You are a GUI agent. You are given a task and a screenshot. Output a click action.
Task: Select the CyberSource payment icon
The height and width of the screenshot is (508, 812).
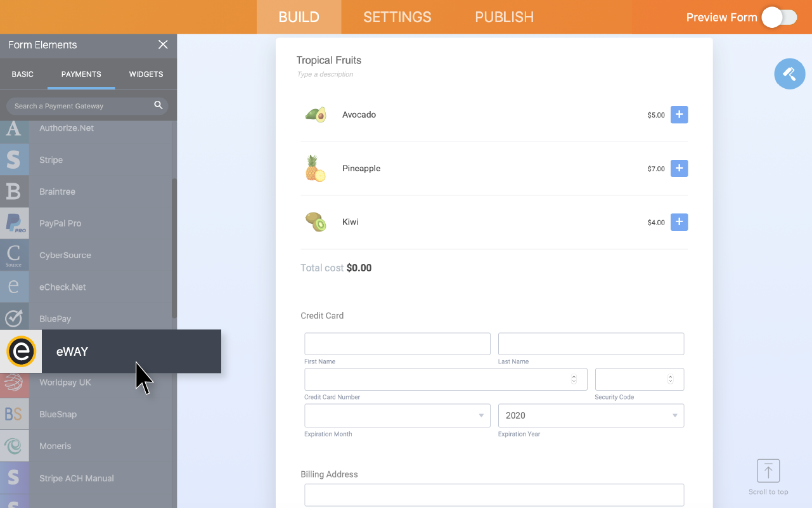click(14, 255)
